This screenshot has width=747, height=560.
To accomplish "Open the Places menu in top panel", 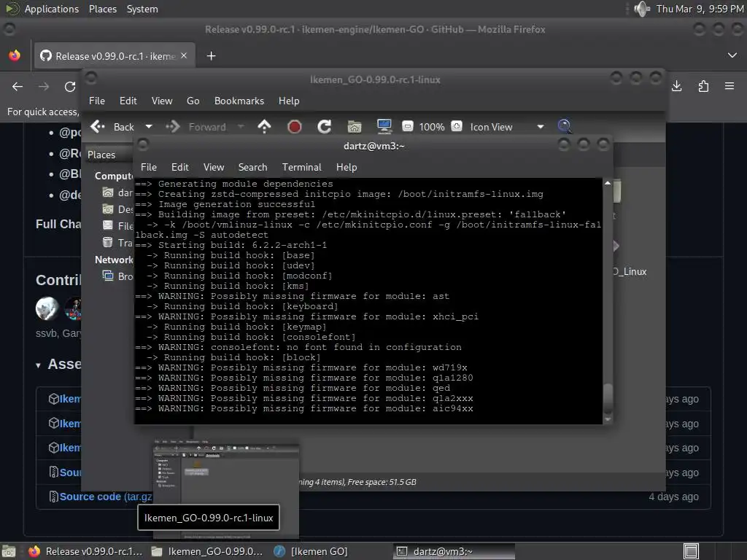I will tap(102, 9).
